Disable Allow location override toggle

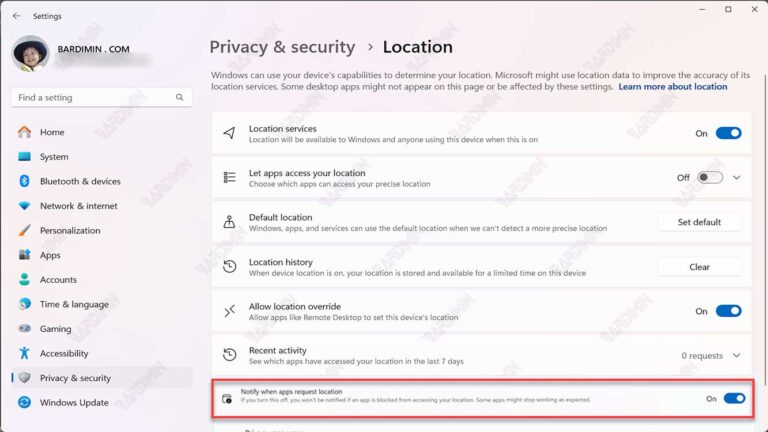click(x=728, y=311)
